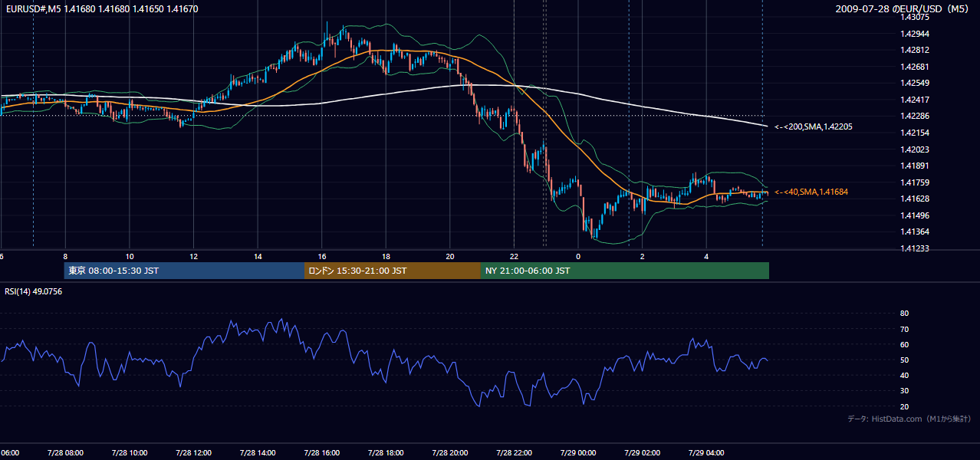This screenshot has width=980, height=460.
Task: Click price axis value 1.42154
Action: (x=914, y=133)
